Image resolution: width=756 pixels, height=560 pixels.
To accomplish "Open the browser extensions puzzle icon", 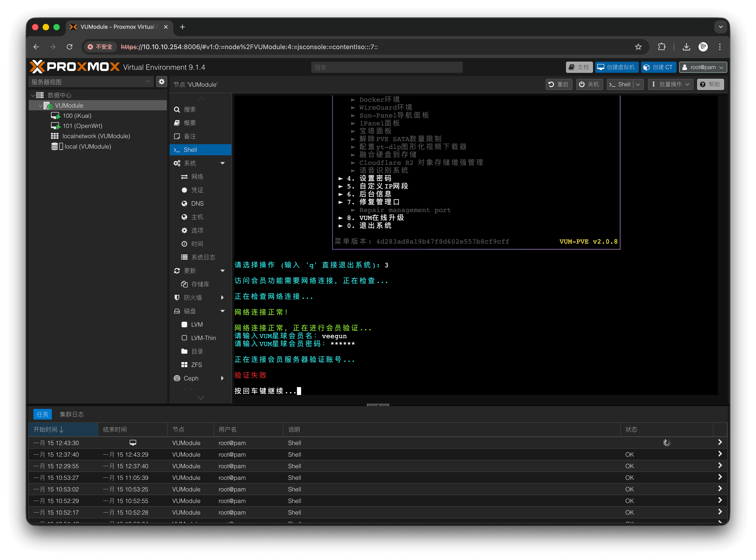I will (661, 47).
